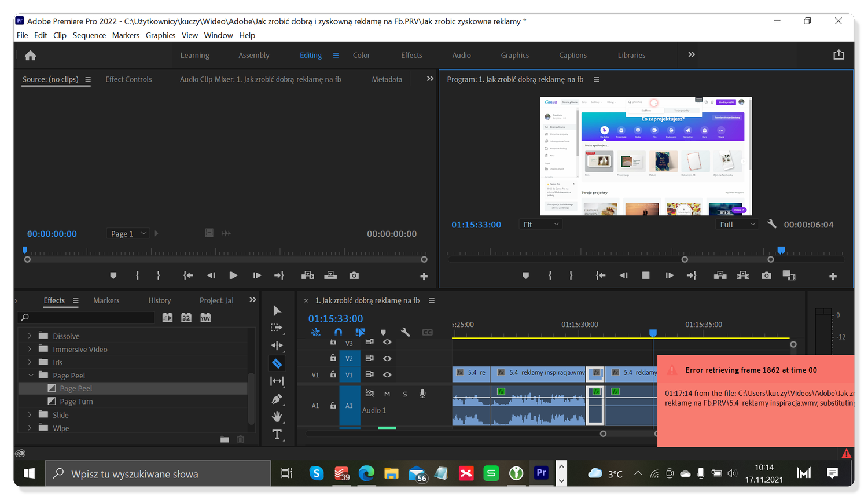
Task: Open the Full playback resolution dropdown
Action: (x=736, y=224)
